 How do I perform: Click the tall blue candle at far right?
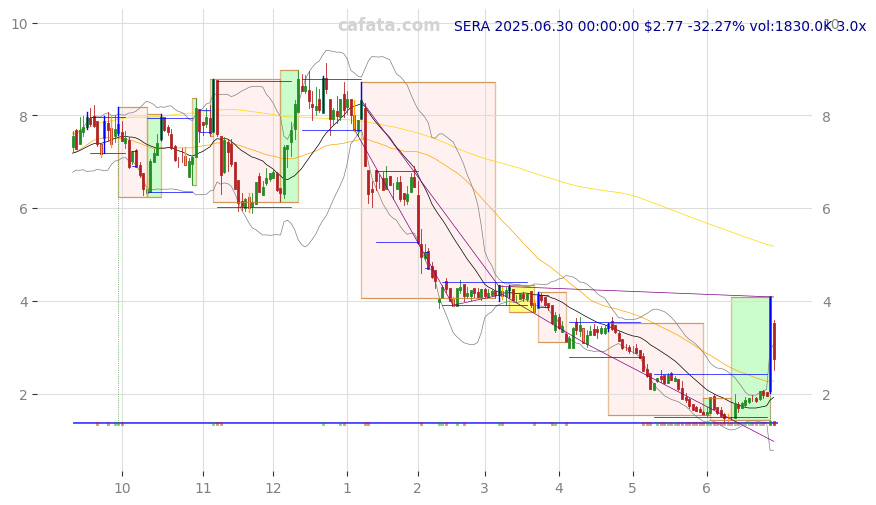(x=770, y=345)
